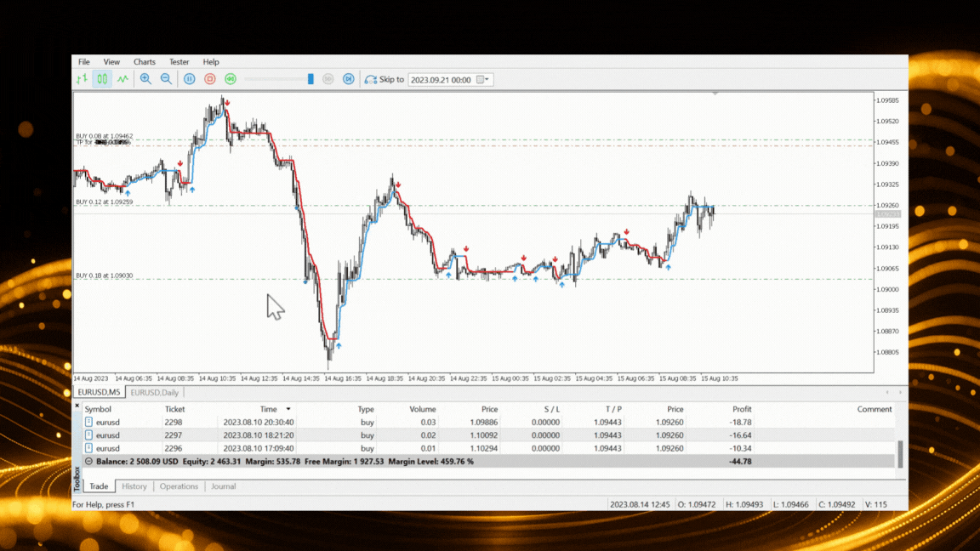
Task: Click open price 1.10294
Action: [x=484, y=449]
